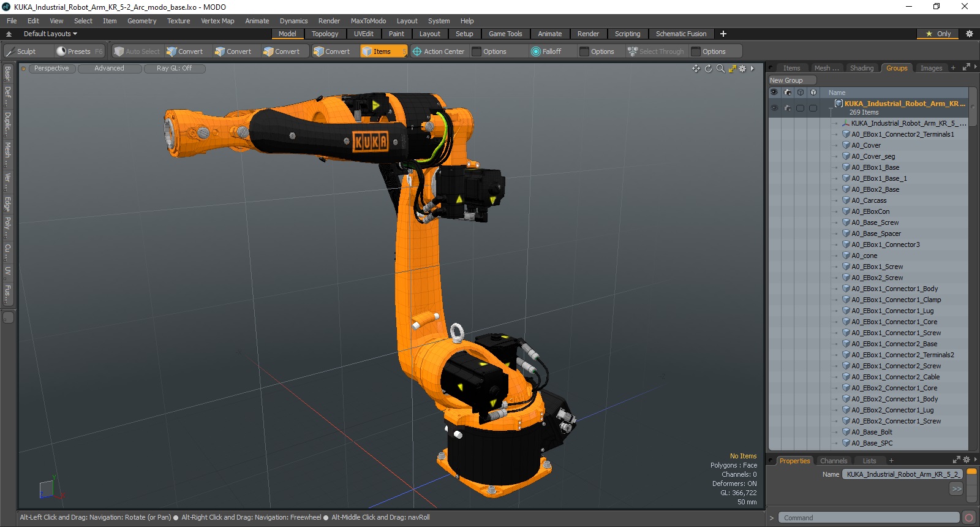980x527 pixels.
Task: Click the render column camera header icon
Action: (787, 93)
